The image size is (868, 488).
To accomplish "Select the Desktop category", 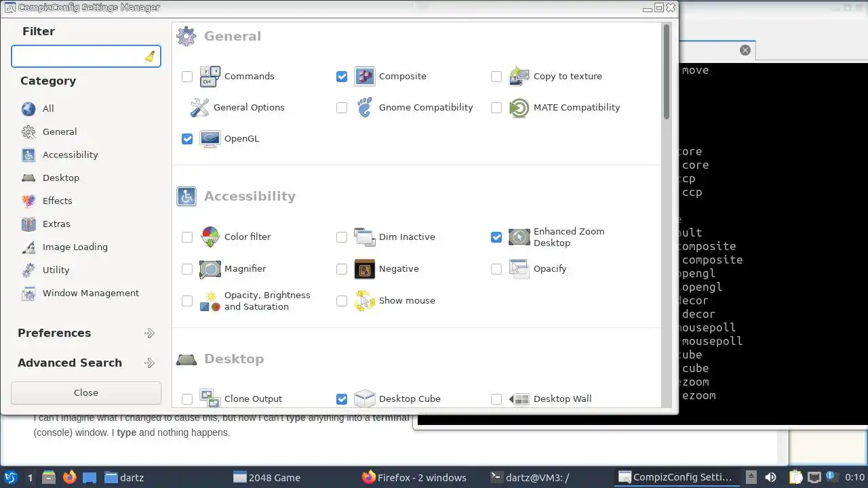I will tap(61, 178).
